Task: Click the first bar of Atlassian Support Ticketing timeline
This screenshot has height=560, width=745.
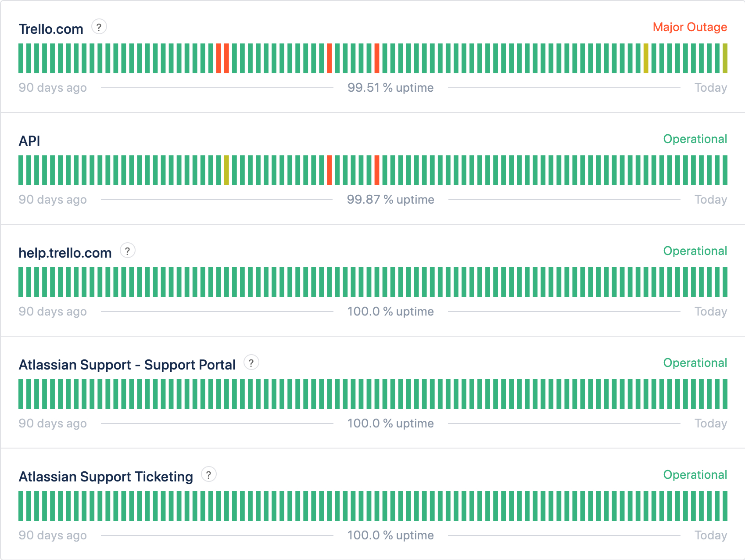Action: [x=21, y=506]
